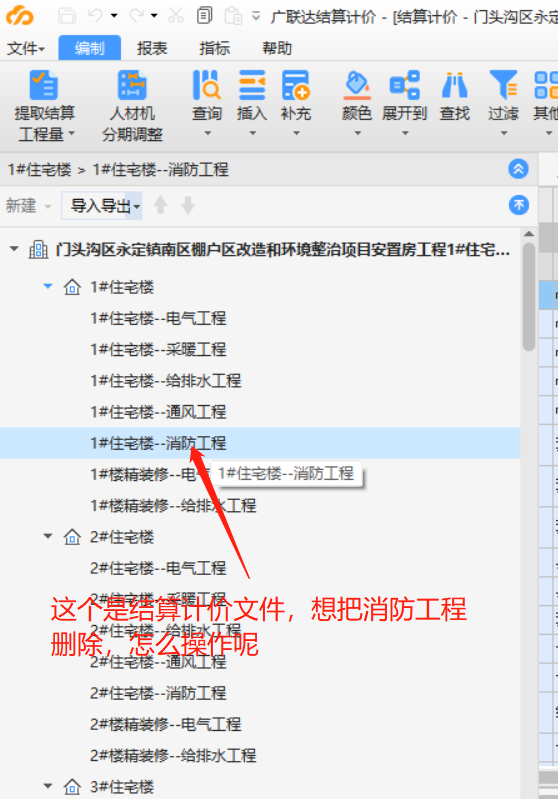Select 2#楼精装修--给排水工程
The height and width of the screenshot is (799, 558).
(x=173, y=755)
